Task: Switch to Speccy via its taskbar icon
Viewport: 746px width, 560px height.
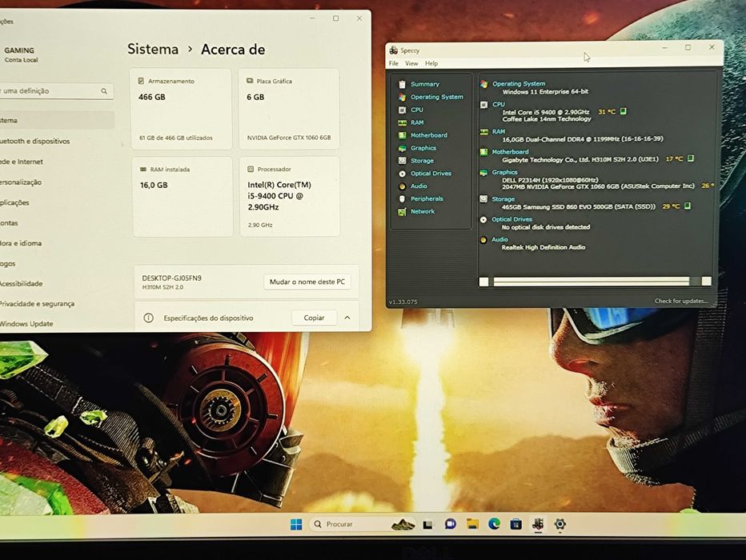Action: pos(538,524)
